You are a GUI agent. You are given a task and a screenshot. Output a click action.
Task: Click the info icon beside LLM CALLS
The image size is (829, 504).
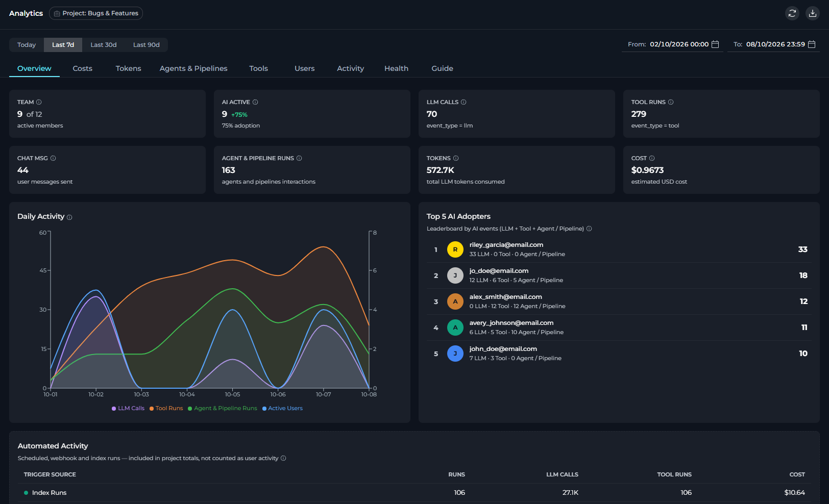click(x=464, y=102)
